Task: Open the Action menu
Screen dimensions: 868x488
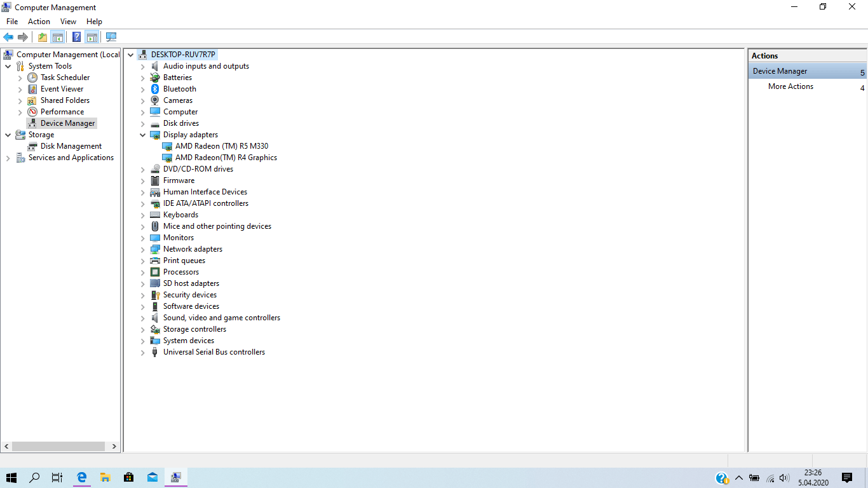Action: pyautogui.click(x=39, y=22)
